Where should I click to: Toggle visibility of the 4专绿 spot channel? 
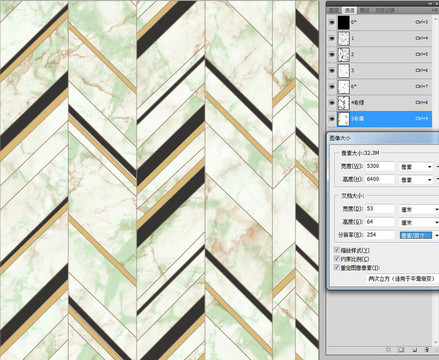click(332, 102)
